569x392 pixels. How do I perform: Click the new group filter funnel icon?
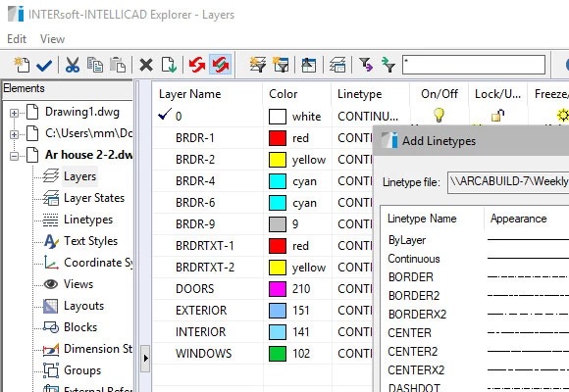281,66
